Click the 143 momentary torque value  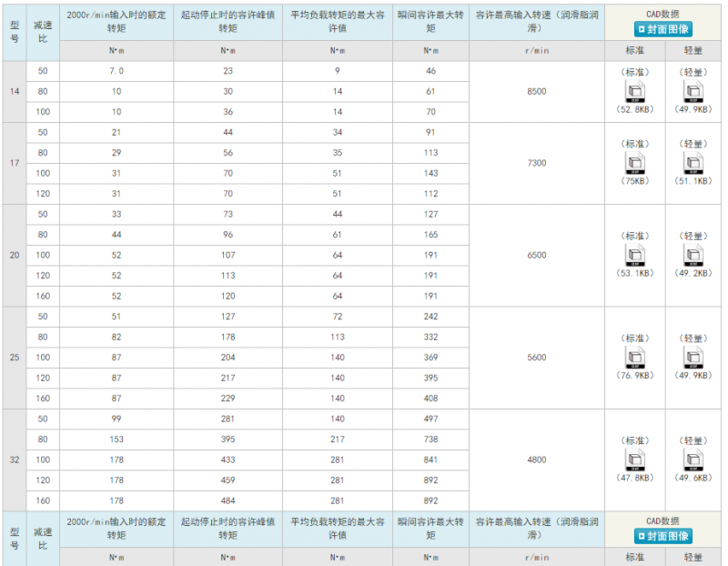430,173
